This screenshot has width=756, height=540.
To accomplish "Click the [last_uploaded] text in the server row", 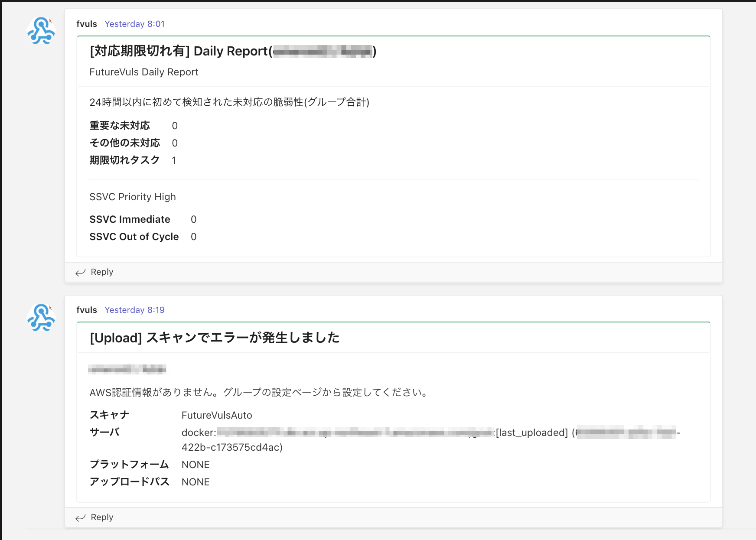I will pos(532,433).
